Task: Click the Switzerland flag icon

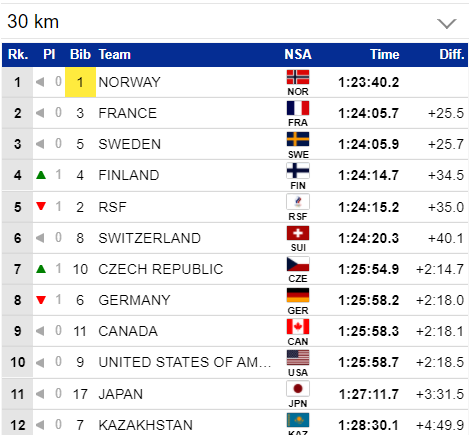Action: click(298, 233)
